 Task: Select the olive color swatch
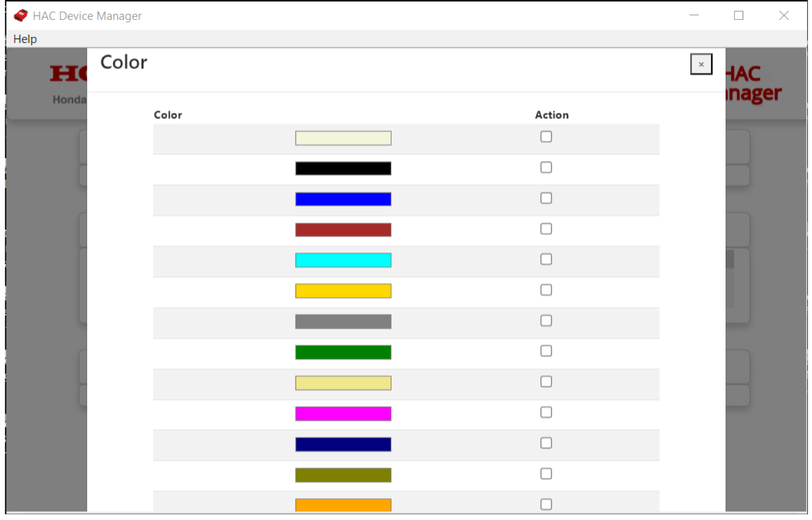(x=343, y=475)
